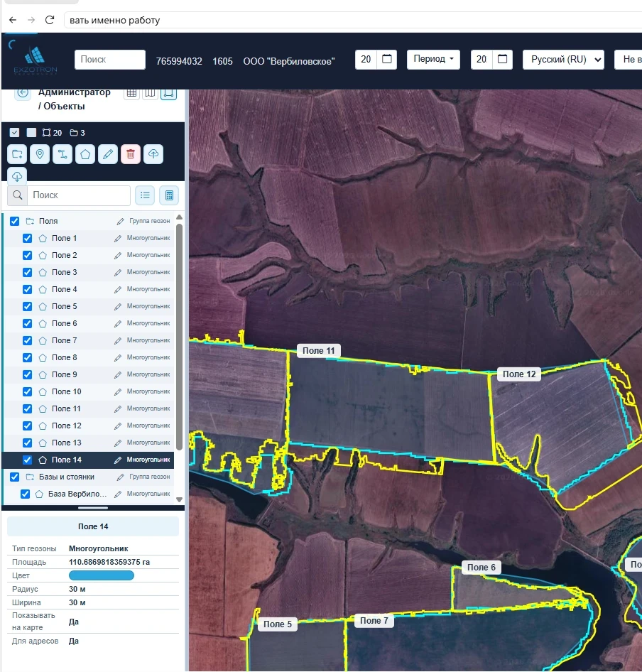642x672 pixels.
Task: Click the geozone search field in the sidebar
Action: 79,195
